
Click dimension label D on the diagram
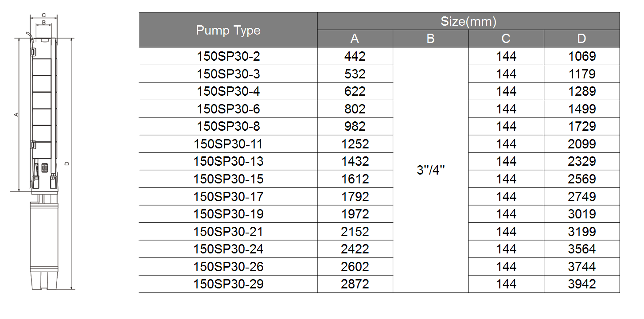pos(66,163)
